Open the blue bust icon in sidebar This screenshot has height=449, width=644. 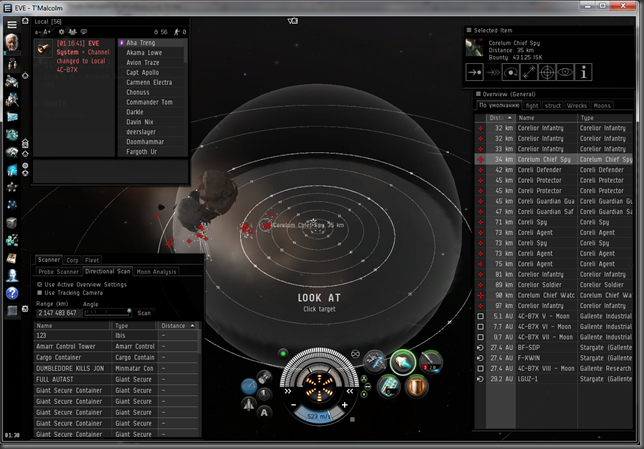(x=12, y=275)
